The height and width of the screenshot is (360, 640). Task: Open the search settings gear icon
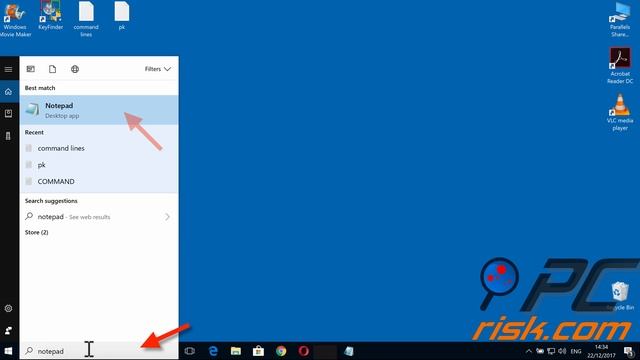(x=8, y=309)
